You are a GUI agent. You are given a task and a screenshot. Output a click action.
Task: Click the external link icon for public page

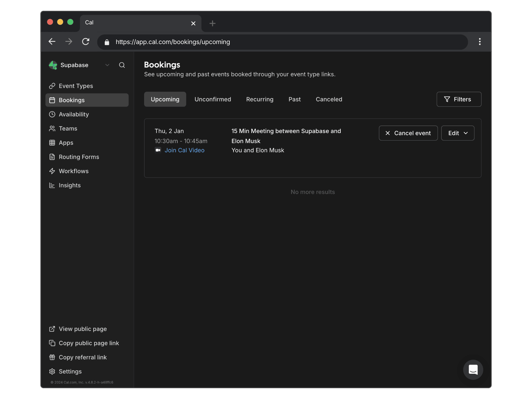[52, 329]
